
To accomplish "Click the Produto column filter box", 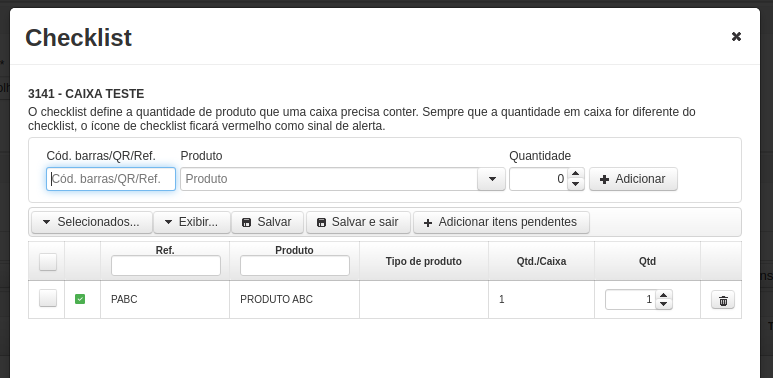I will tap(295, 266).
